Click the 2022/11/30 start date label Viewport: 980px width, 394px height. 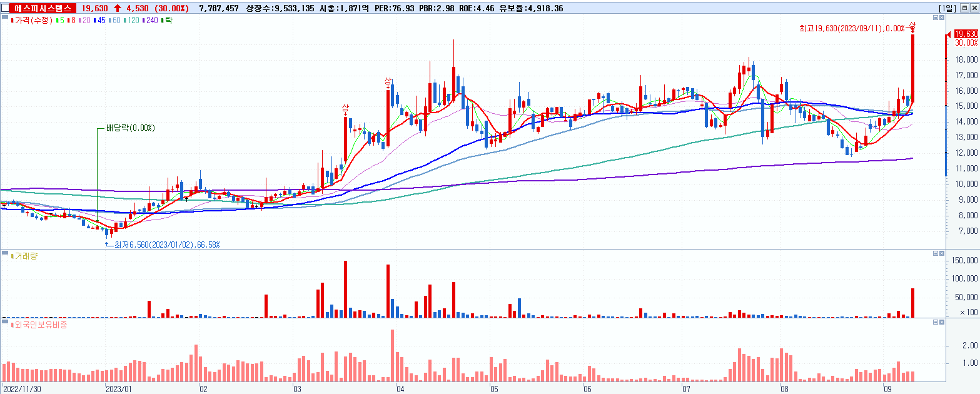(x=22, y=389)
